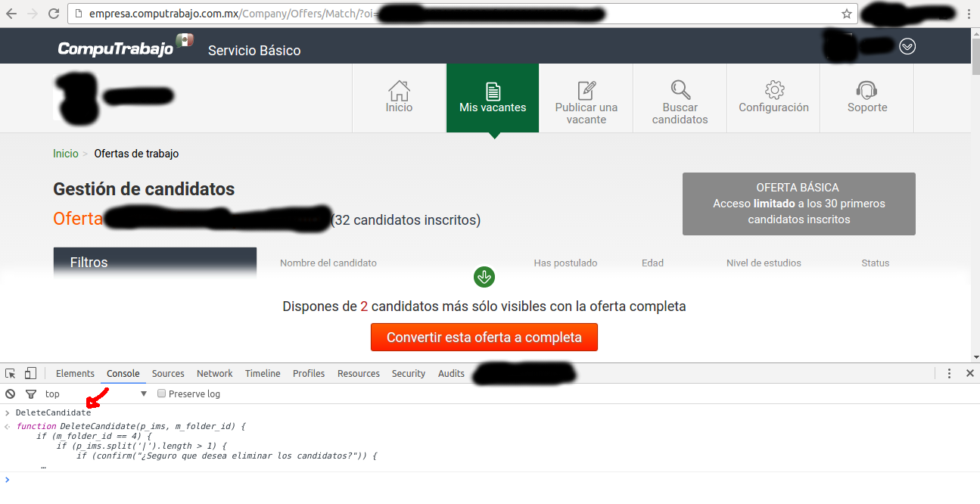This screenshot has width=980, height=504.
Task: Clear the console log
Action: pyautogui.click(x=11, y=394)
